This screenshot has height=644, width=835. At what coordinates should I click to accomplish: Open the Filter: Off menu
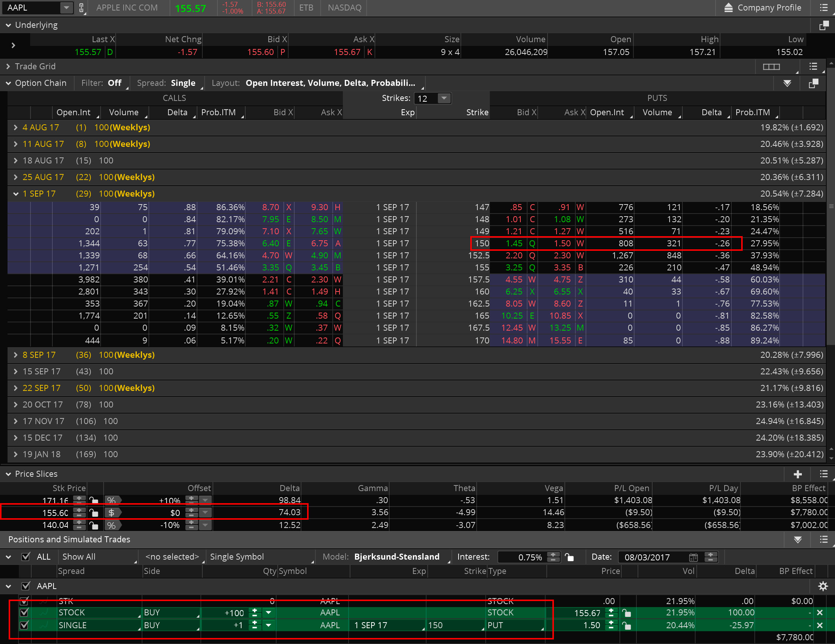(103, 83)
